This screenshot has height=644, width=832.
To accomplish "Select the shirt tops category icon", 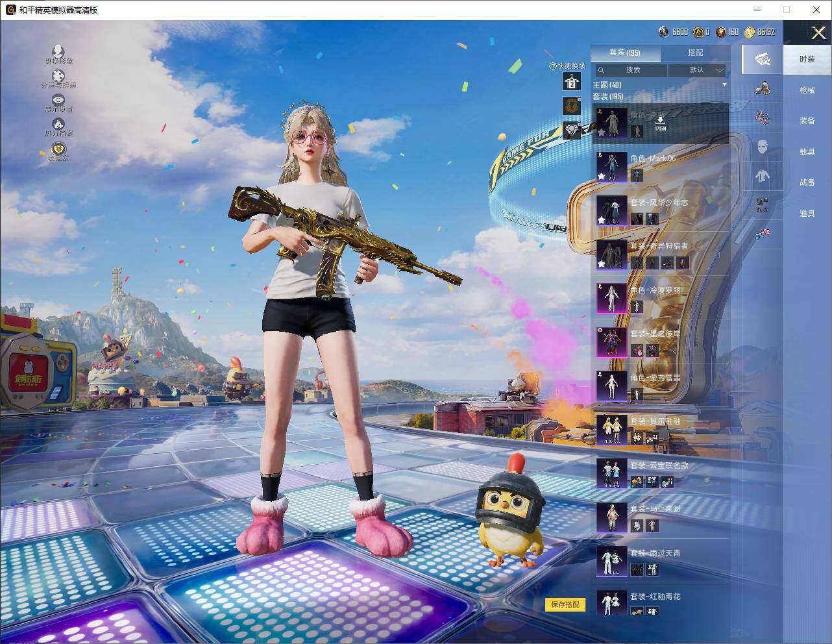I will (x=763, y=175).
